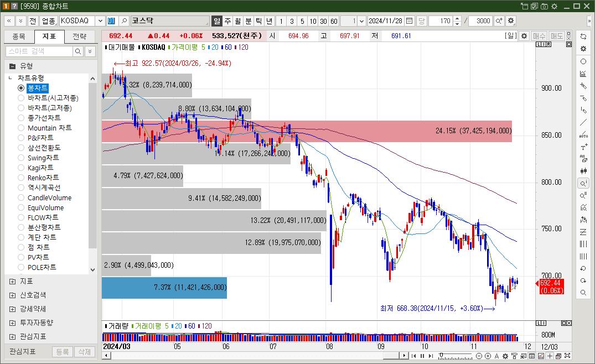Open the gear icon next to [일]
This screenshot has height=364, width=595.
click(524, 36)
